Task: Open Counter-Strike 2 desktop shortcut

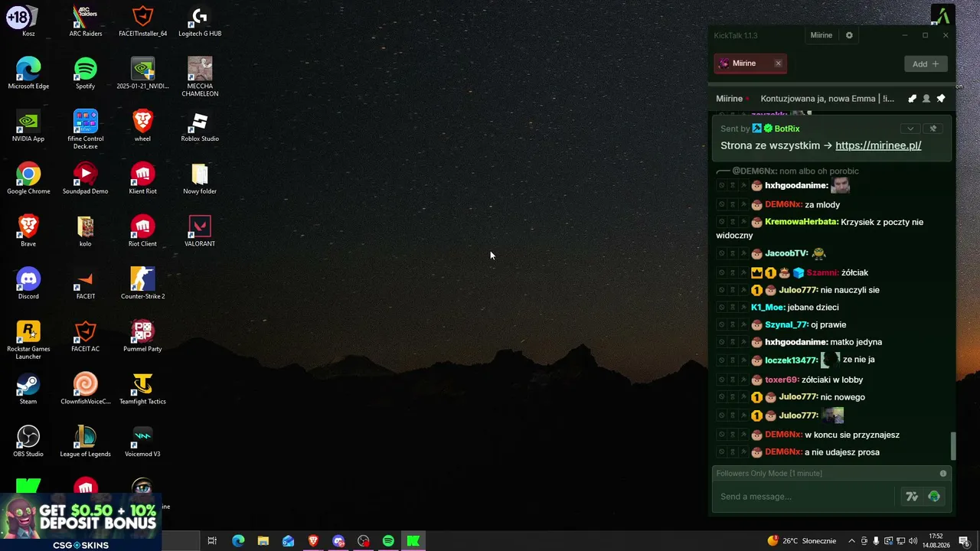Action: click(x=142, y=283)
